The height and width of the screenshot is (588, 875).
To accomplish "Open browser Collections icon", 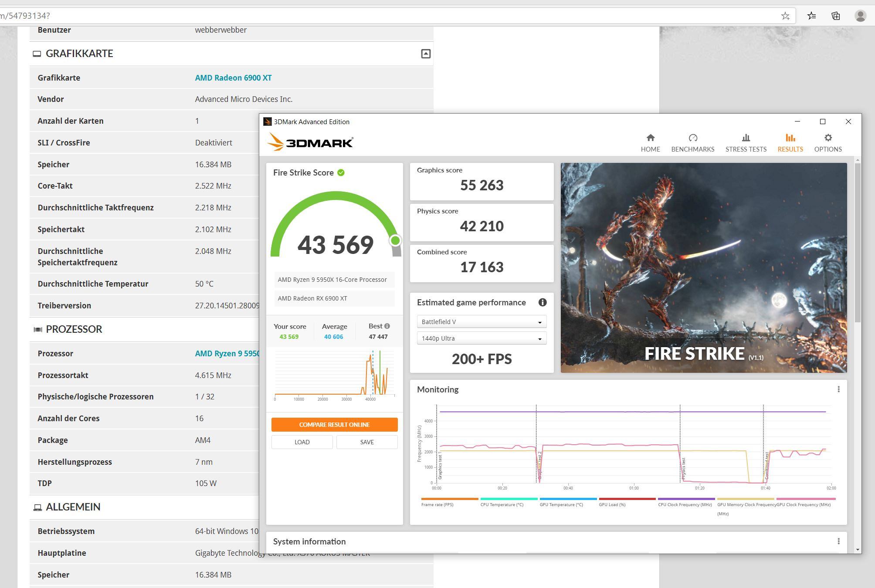I will point(835,16).
